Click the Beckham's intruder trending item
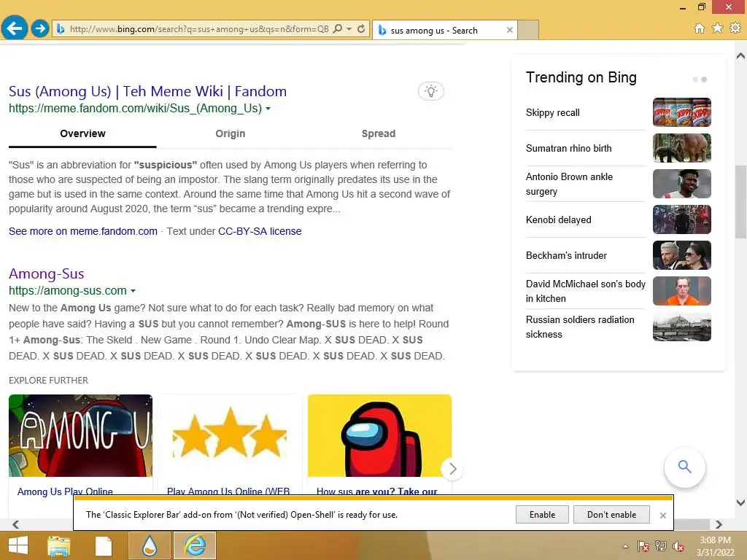 click(x=566, y=256)
